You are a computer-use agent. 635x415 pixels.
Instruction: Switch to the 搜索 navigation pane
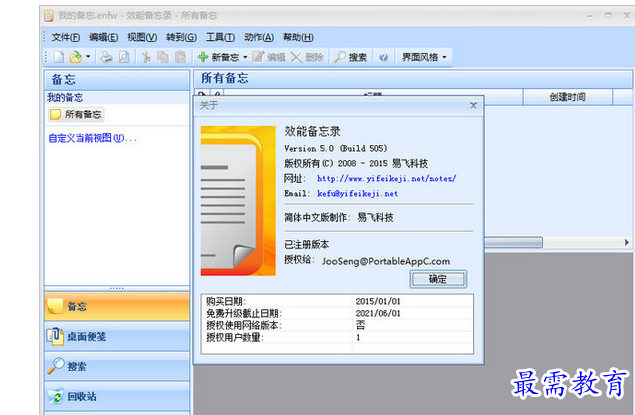117,366
